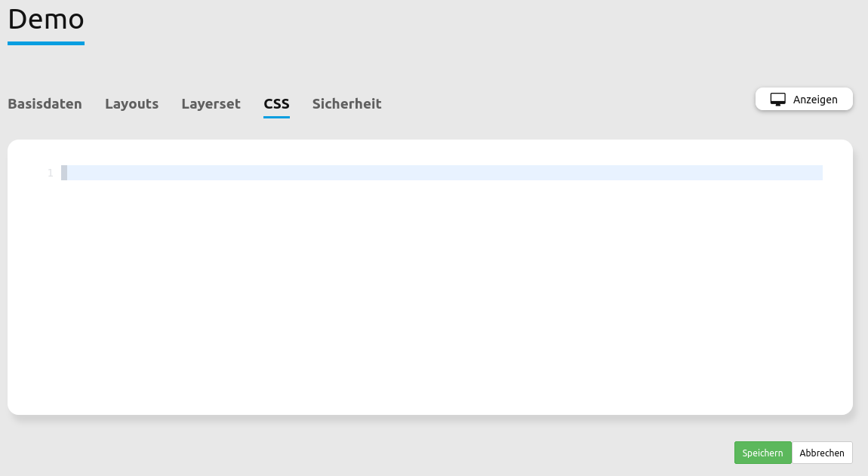
Task: Open the Basisdaten tab
Action: click(x=45, y=104)
